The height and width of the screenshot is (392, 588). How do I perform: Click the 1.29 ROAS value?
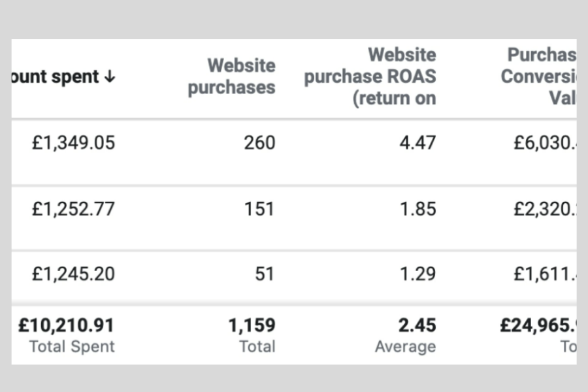[417, 274]
